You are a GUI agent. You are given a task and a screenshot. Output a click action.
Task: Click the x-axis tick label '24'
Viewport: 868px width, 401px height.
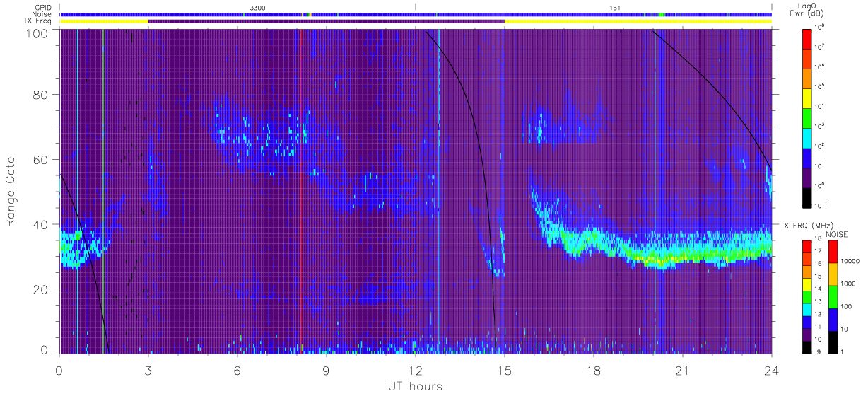[x=772, y=370]
